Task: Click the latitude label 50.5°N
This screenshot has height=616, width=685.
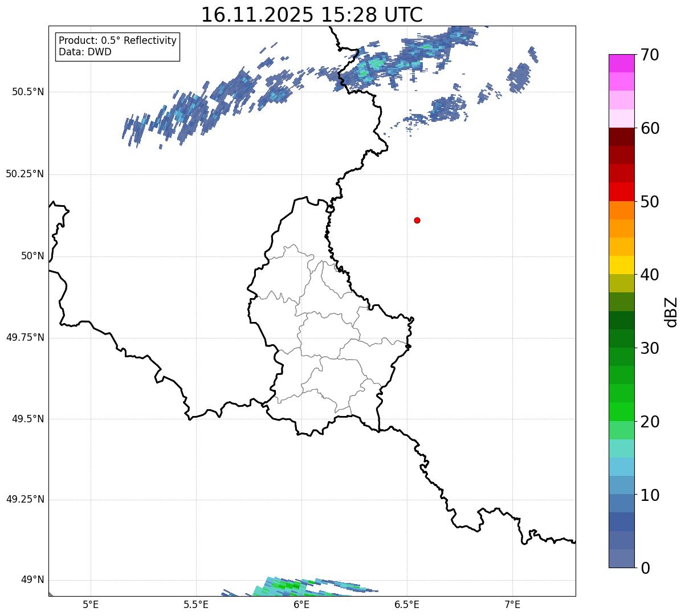Action: click(28, 92)
